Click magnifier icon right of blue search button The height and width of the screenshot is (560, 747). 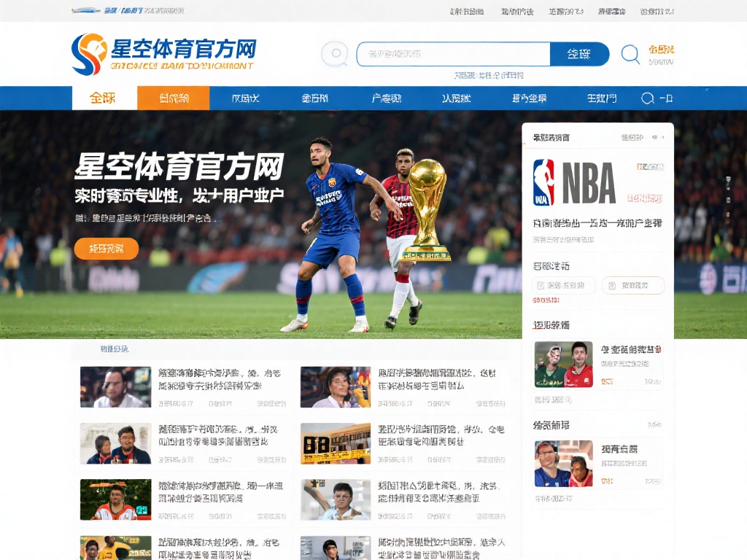pos(630,54)
